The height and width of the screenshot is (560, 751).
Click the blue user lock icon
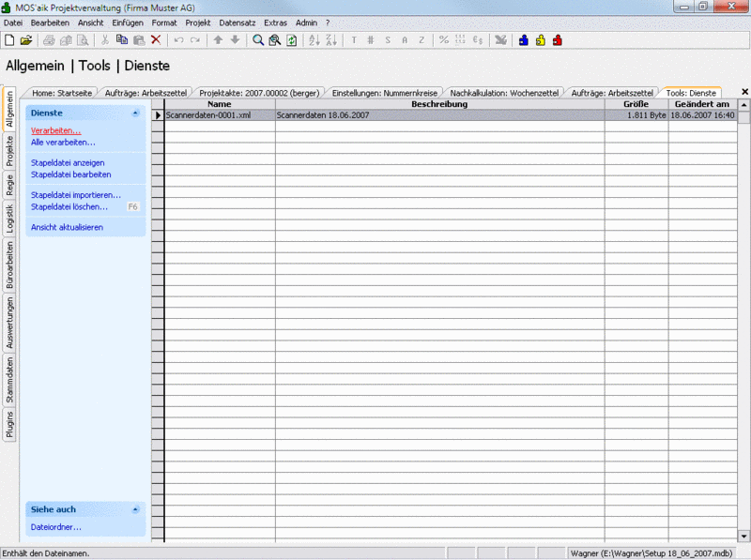(524, 40)
